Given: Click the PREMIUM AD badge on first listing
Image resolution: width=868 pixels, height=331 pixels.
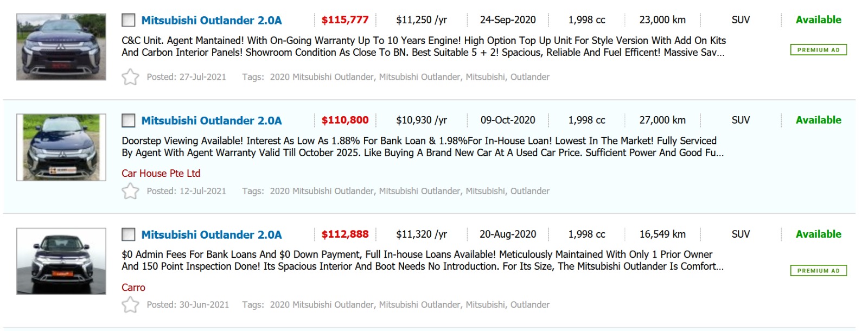Looking at the screenshot, I should point(818,50).
